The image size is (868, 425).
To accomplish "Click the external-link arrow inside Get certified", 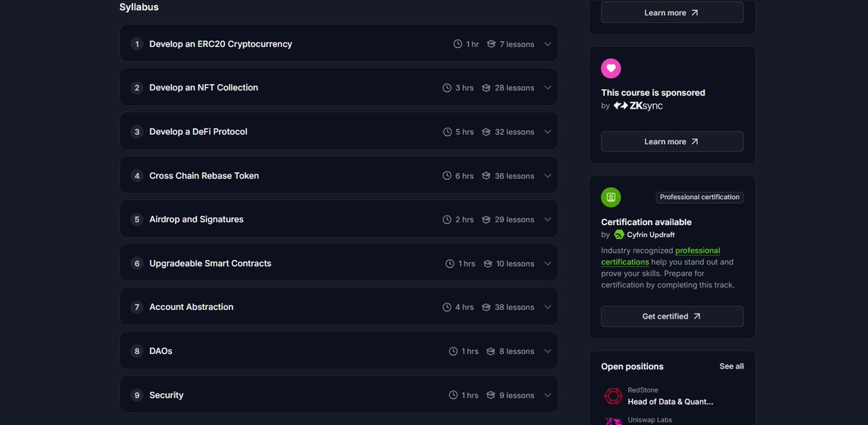I will (x=698, y=316).
